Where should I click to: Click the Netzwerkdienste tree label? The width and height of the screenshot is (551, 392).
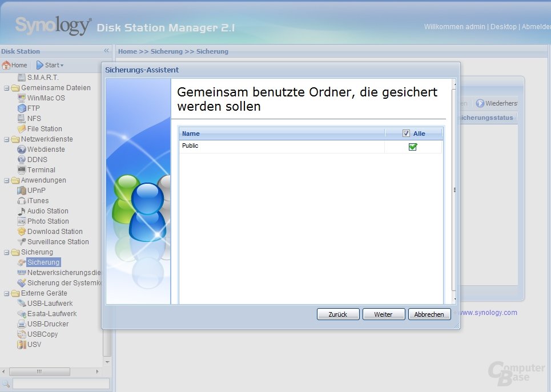coord(47,139)
